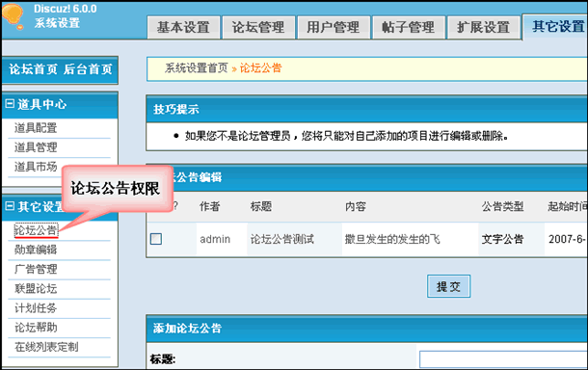Click the 添加论坛公告 section header
Viewport: 588px width, 370px height.
coord(366,329)
